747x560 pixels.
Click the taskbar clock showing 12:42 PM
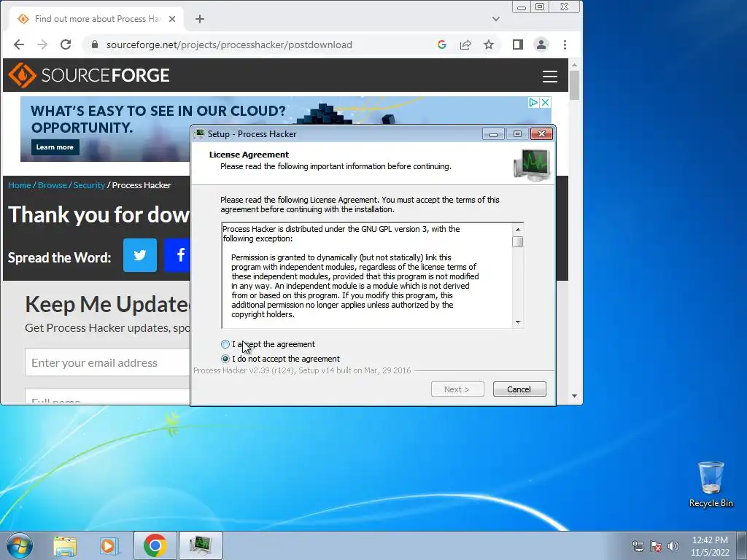pyautogui.click(x=710, y=545)
